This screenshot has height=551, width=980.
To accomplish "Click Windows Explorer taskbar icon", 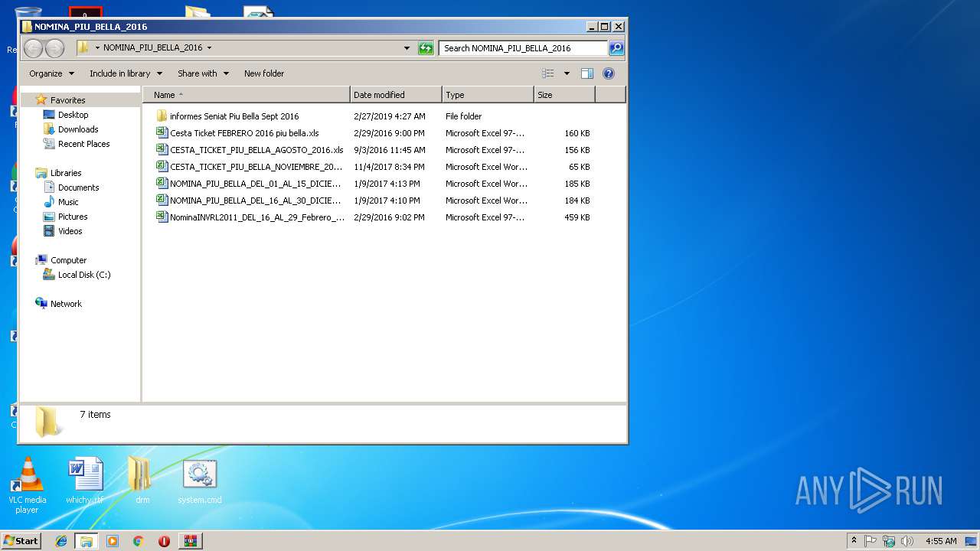I will click(x=86, y=541).
